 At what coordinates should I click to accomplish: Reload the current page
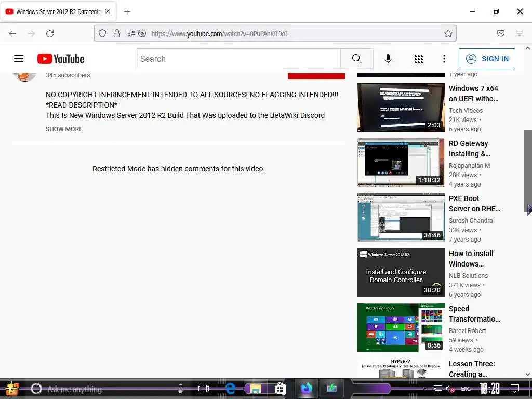click(50, 33)
